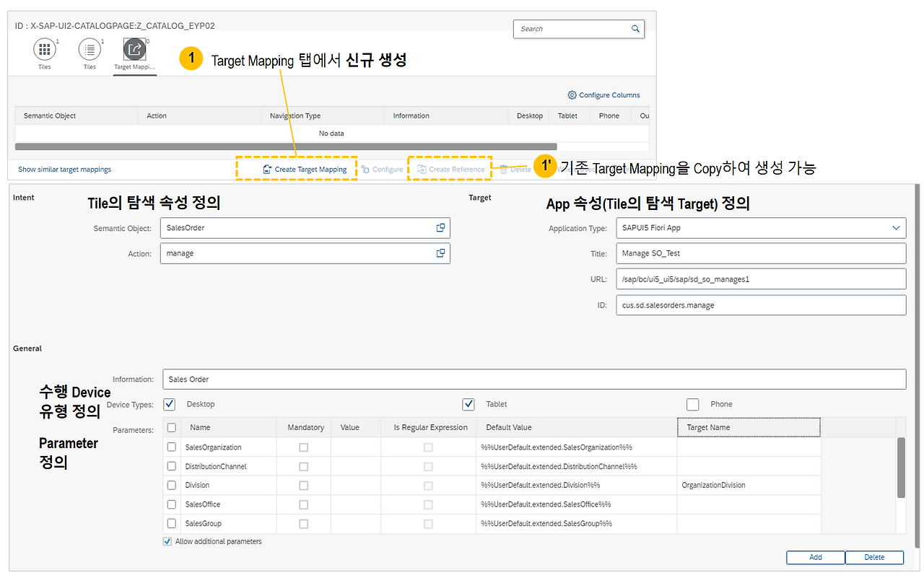Toggle Mandatory checkbox for SalesOrganization

303,447
